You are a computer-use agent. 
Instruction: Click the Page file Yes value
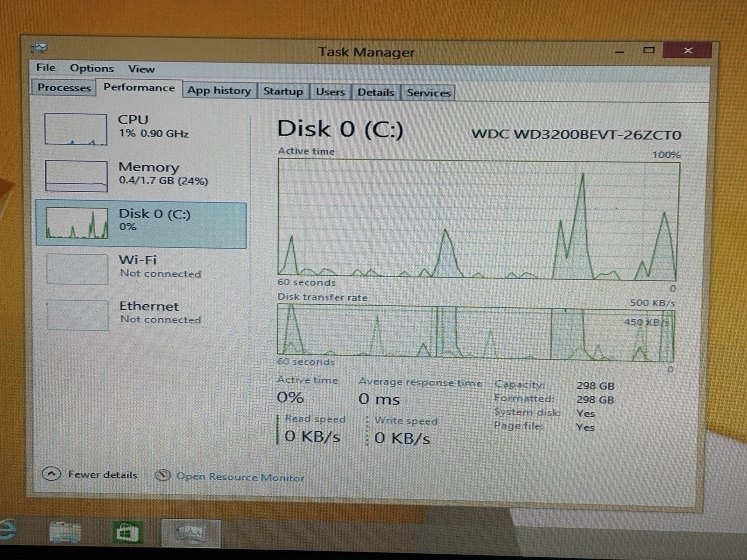point(585,427)
